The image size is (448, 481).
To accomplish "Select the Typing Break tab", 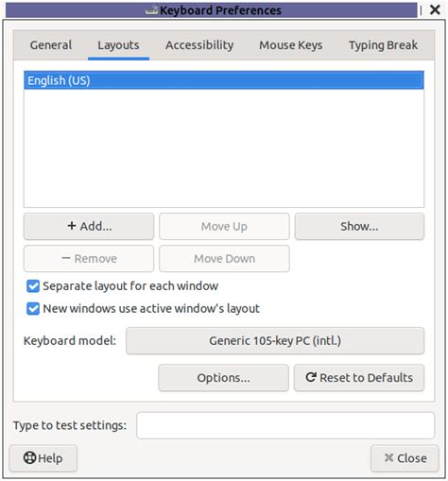I will 383,45.
